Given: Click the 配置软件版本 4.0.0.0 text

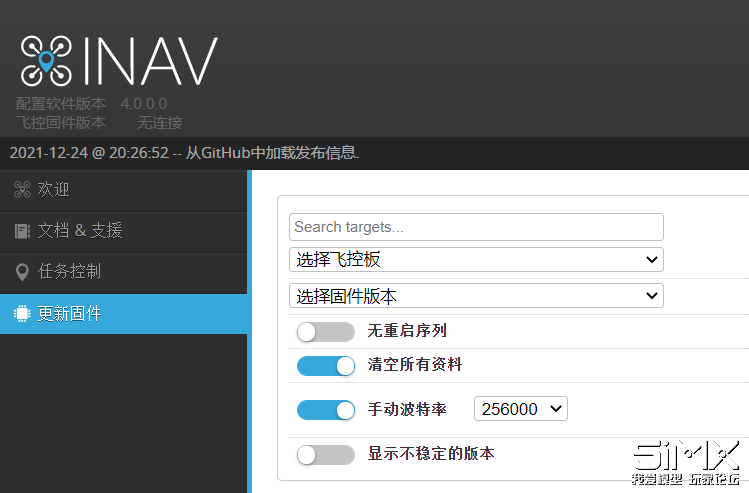Looking at the screenshot, I should coord(91,104).
